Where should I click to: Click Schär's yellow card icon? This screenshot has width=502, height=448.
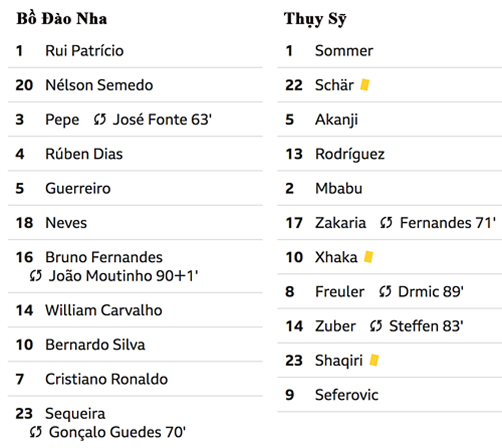point(364,85)
